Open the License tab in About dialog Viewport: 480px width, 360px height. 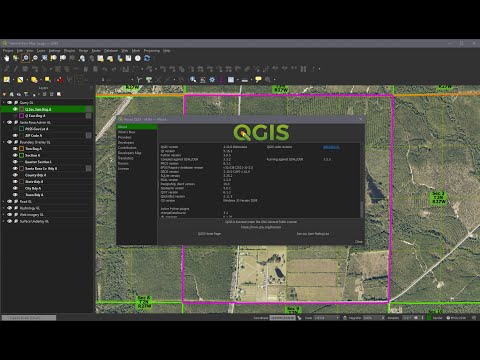pos(123,169)
